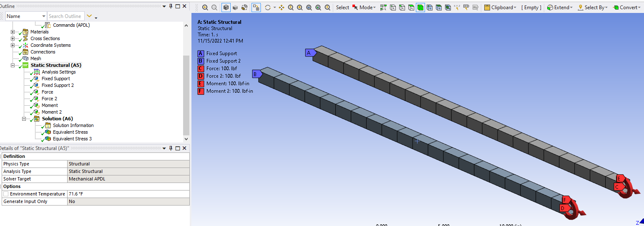This screenshot has height=226, width=644.
Task: Click the Search Outline input field
Action: (x=65, y=16)
